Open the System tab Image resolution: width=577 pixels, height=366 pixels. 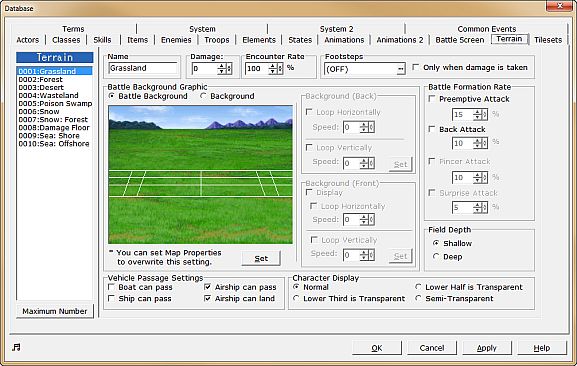202,29
